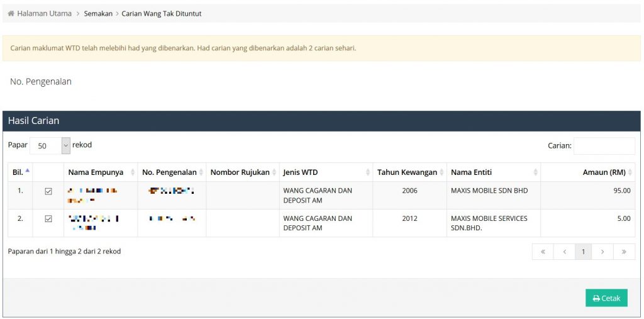Image resolution: width=644 pixels, height=319 pixels.
Task: Open Semakan breadcrumb item
Action: pos(98,13)
